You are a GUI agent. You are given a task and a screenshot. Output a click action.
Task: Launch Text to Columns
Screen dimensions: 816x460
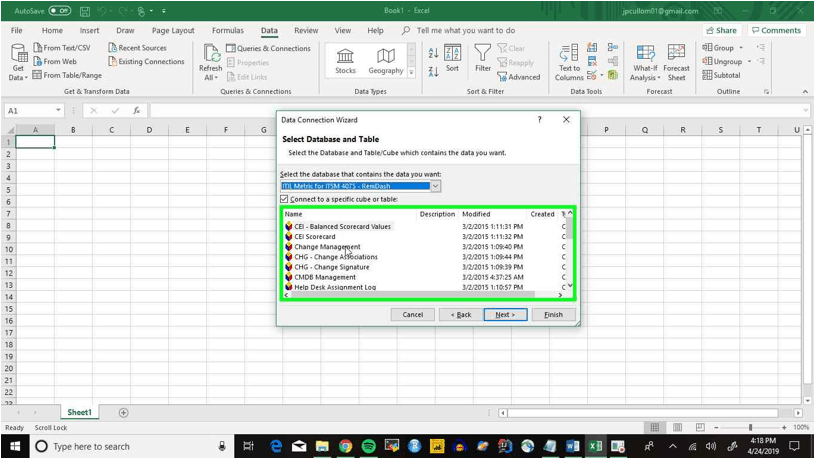[569, 62]
